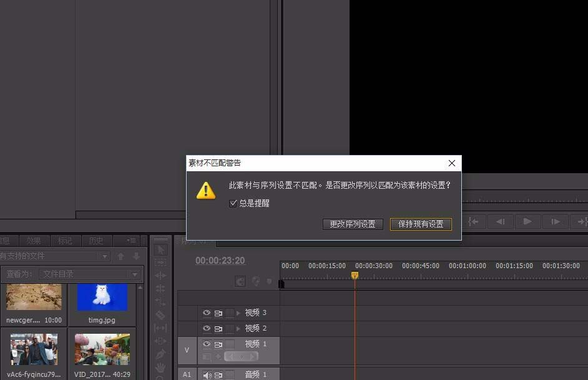Toggle sync lock icon on 视频 1

[218, 344]
